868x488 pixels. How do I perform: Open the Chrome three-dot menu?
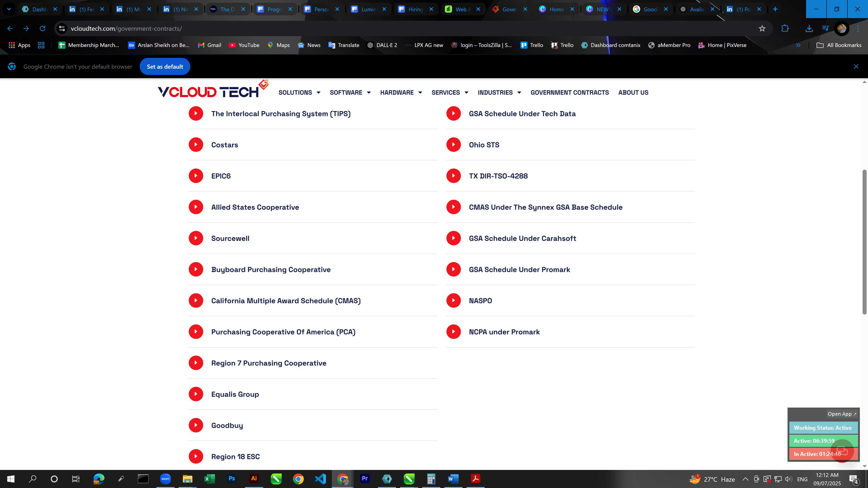tap(858, 29)
